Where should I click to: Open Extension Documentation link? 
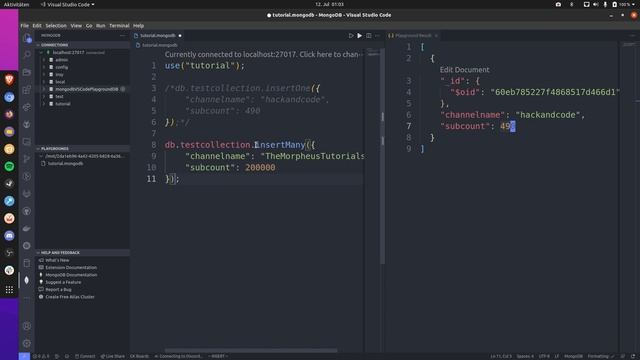71,267
